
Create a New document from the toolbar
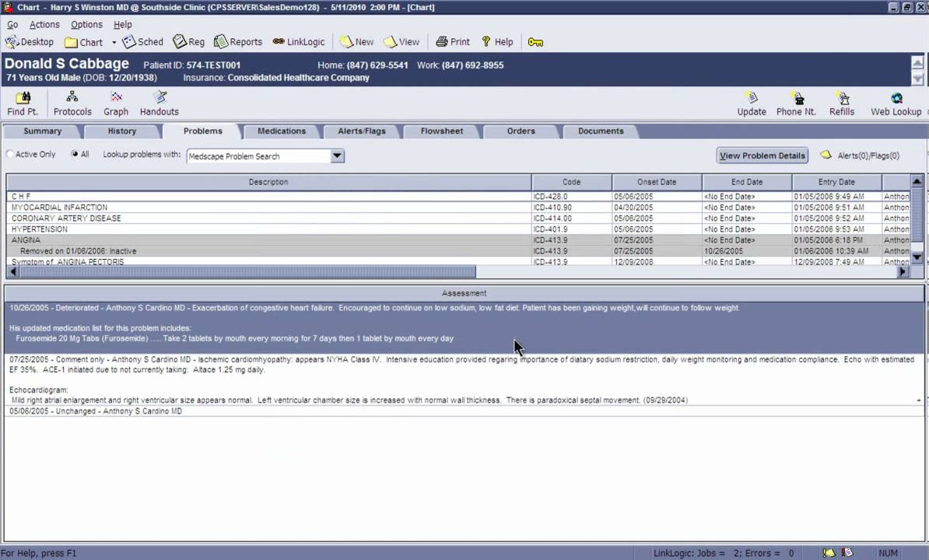point(356,42)
